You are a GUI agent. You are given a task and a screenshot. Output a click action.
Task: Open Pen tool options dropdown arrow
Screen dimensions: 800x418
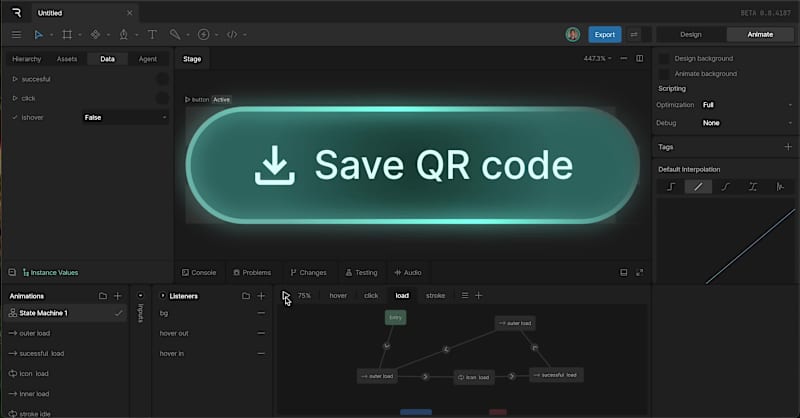point(137,35)
